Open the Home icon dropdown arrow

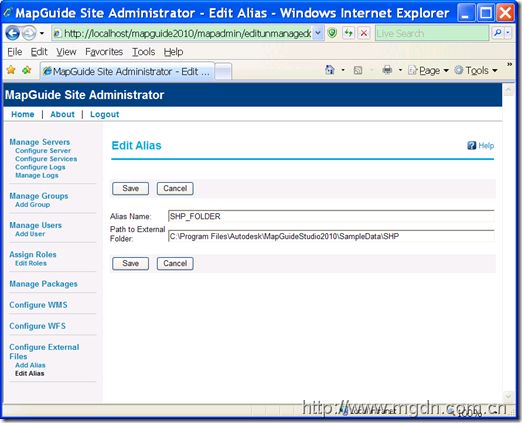click(343, 70)
